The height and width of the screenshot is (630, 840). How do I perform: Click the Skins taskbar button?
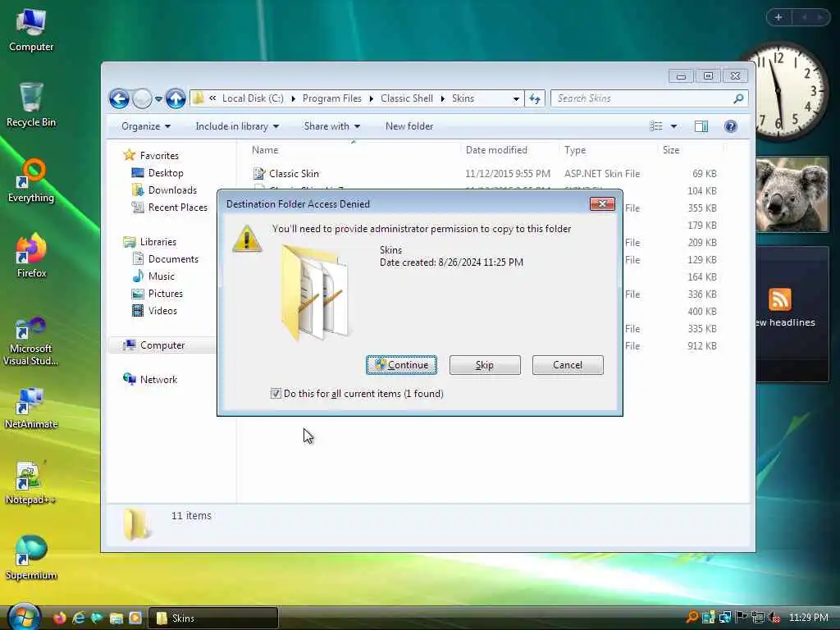click(x=212, y=619)
